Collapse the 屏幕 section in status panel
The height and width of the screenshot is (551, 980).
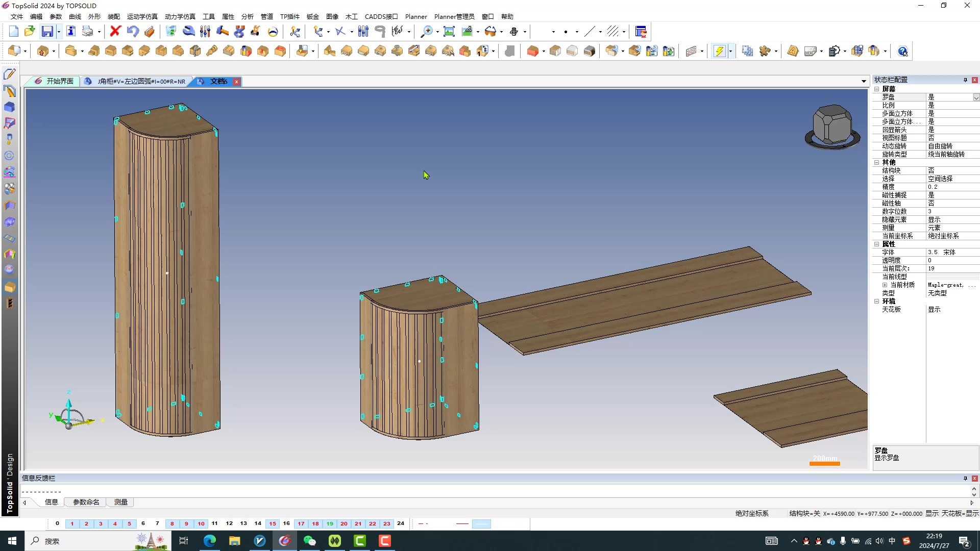tap(876, 89)
